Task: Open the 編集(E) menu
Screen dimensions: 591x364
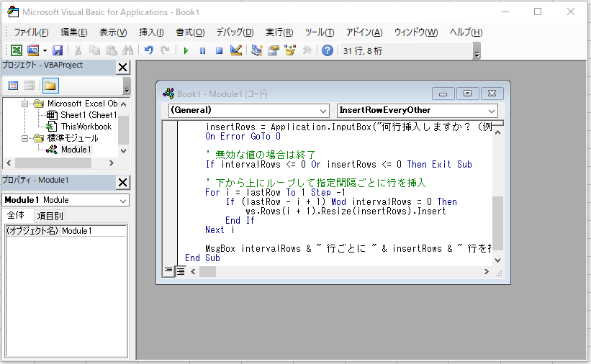Action: 74,32
